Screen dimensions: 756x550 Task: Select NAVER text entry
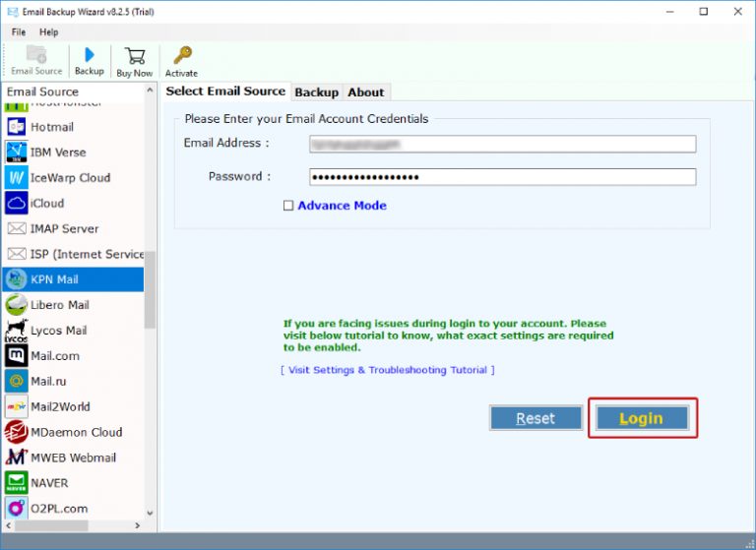click(49, 483)
